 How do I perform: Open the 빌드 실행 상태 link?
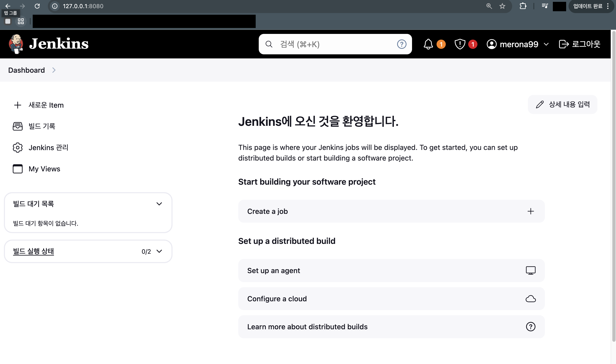click(x=33, y=251)
